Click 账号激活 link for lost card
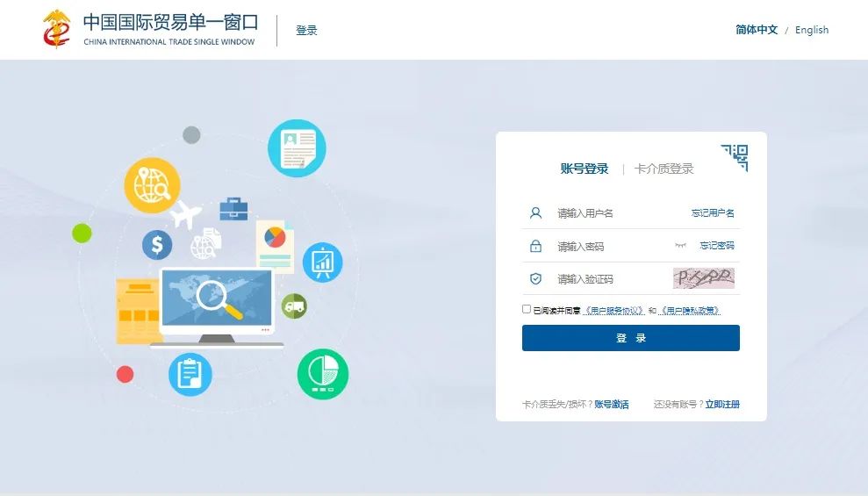Image resolution: width=868 pixels, height=496 pixels. (x=612, y=405)
